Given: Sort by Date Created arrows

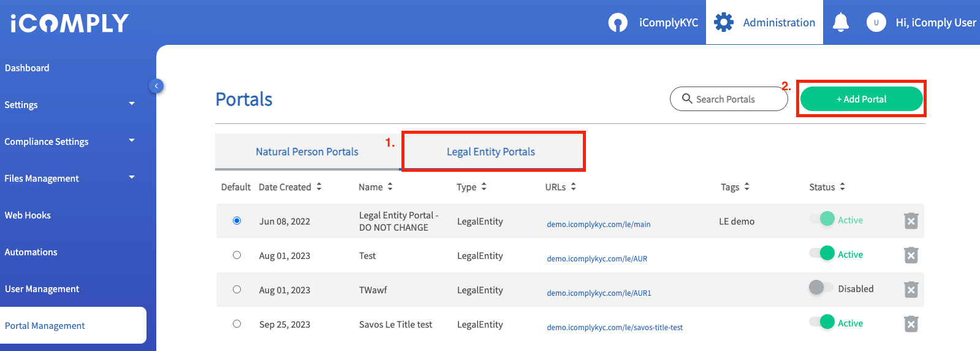Looking at the screenshot, I should pyautogui.click(x=319, y=187).
